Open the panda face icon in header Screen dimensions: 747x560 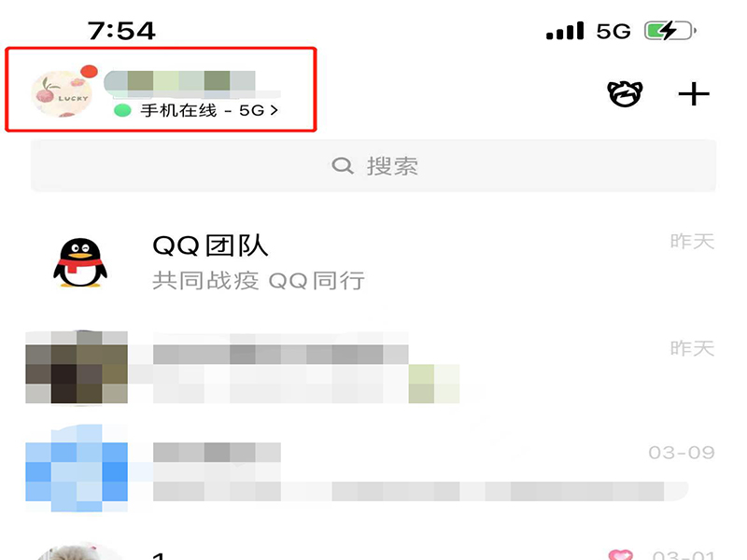tap(625, 94)
